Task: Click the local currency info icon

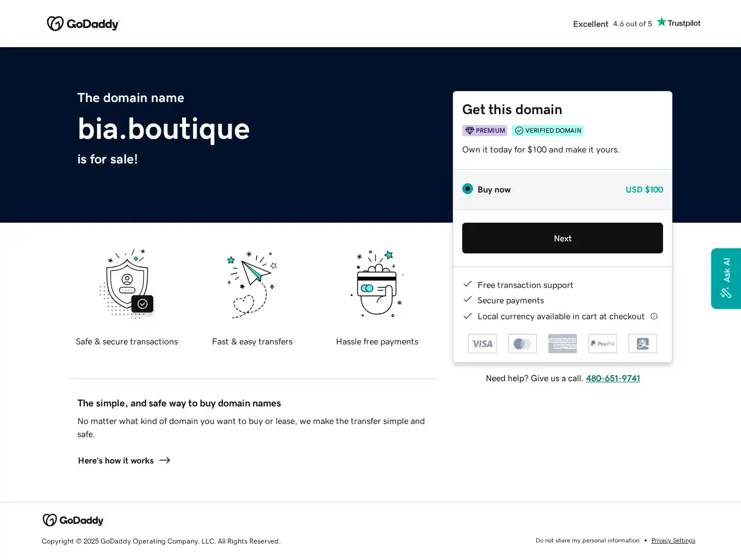Action: click(x=654, y=316)
